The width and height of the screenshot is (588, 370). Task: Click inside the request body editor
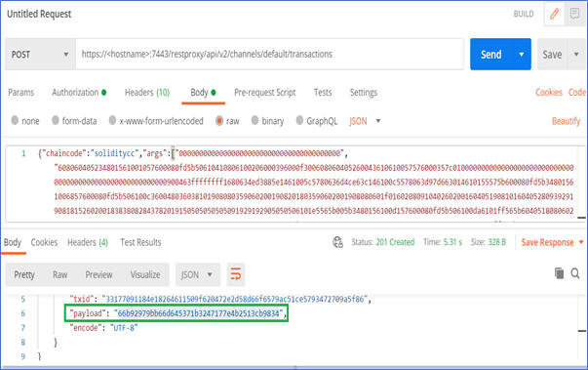[x=293, y=184]
